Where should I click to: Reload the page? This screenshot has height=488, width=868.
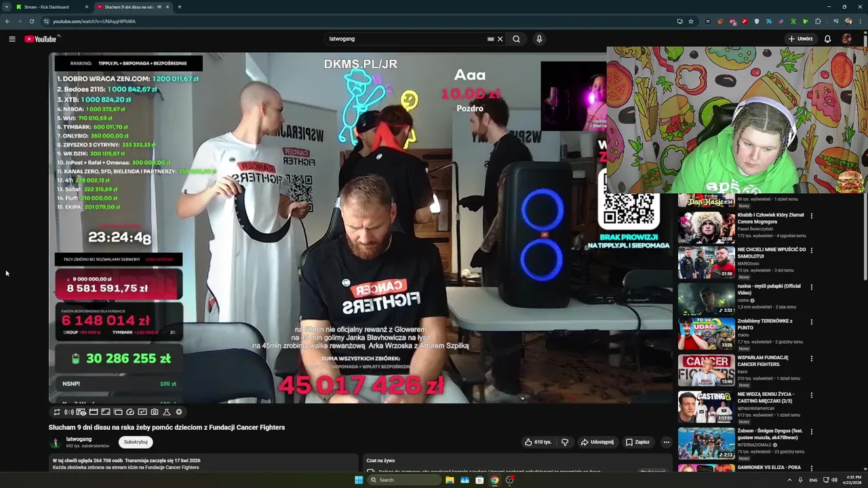click(31, 21)
